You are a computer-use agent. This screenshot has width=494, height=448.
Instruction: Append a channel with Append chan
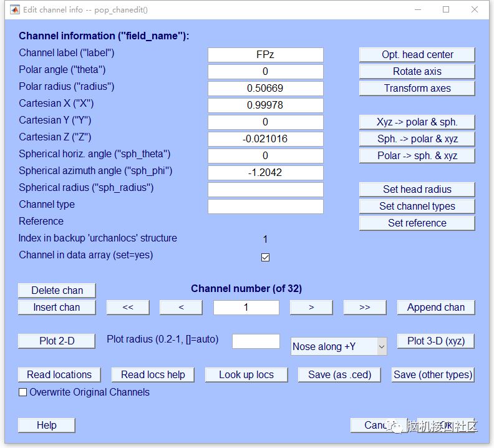(436, 308)
